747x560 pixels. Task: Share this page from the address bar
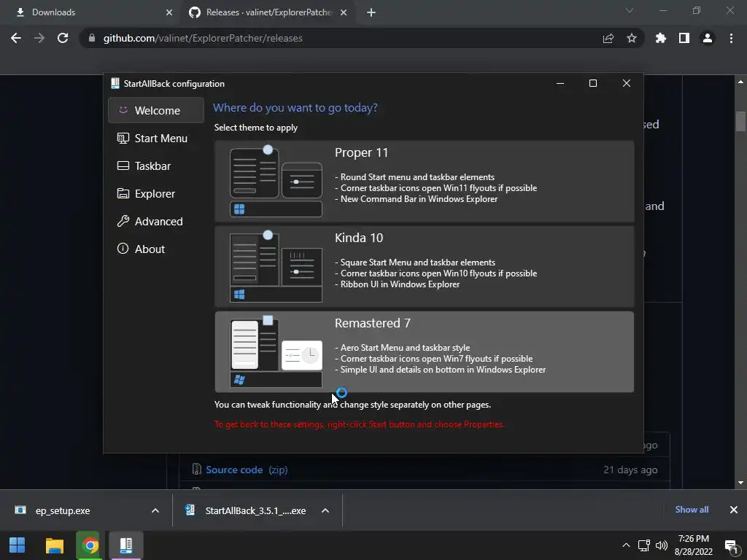608,38
